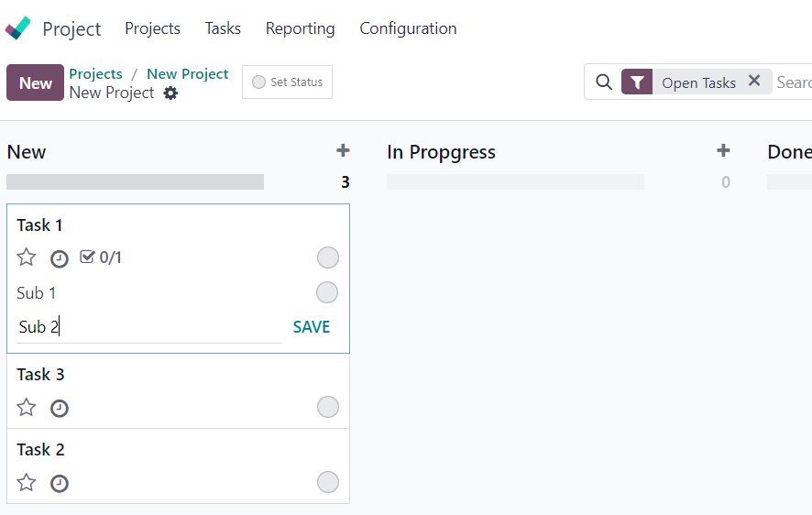Image resolution: width=812 pixels, height=515 pixels.
Task: Follow the Projects breadcrumb link
Action: pyautogui.click(x=96, y=74)
